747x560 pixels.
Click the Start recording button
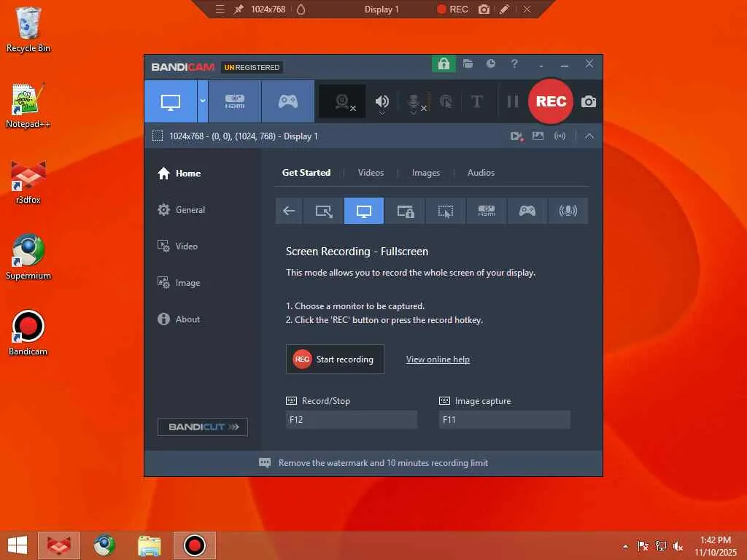click(x=335, y=359)
